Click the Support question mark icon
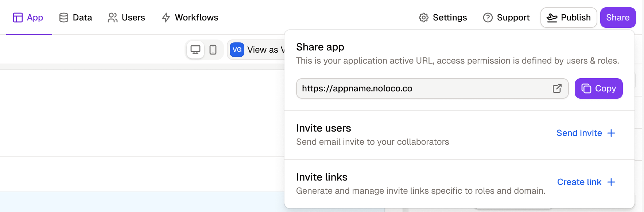 (x=488, y=18)
